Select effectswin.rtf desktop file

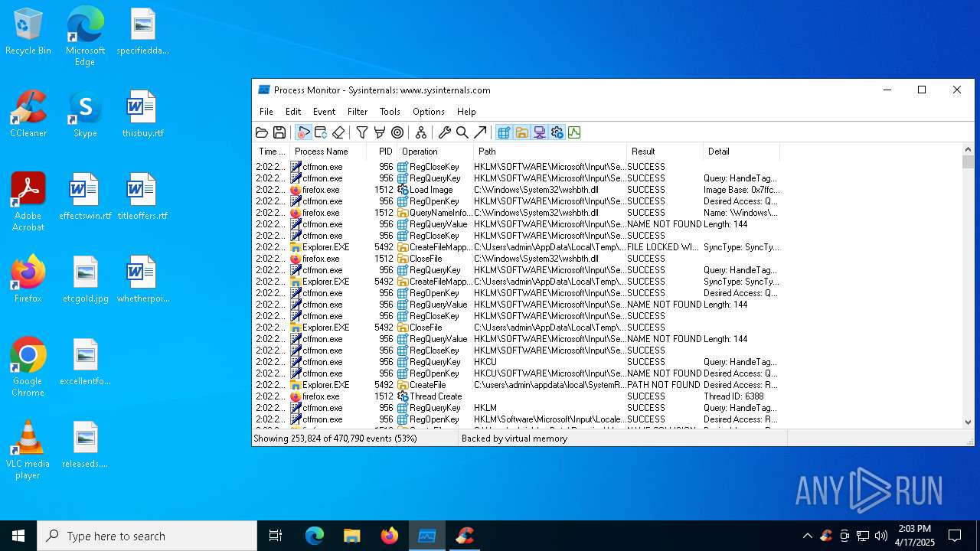pos(85,197)
